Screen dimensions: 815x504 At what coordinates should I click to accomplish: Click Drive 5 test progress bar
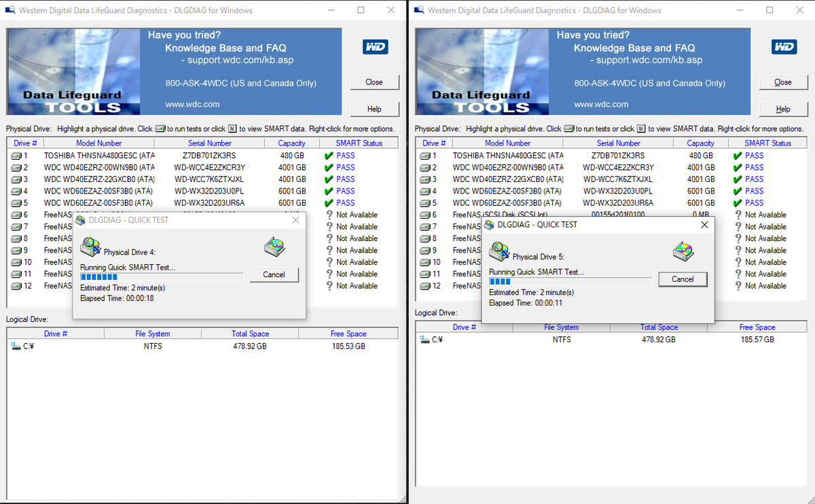[570, 281]
